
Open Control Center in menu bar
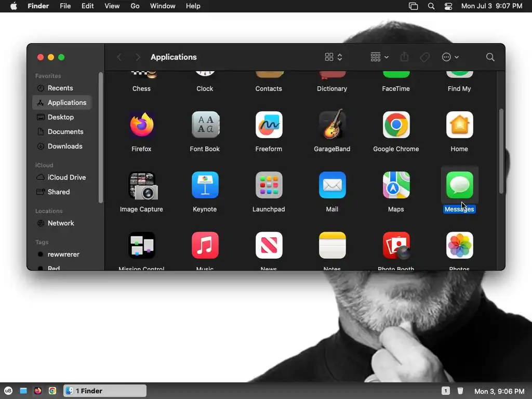pos(448,6)
